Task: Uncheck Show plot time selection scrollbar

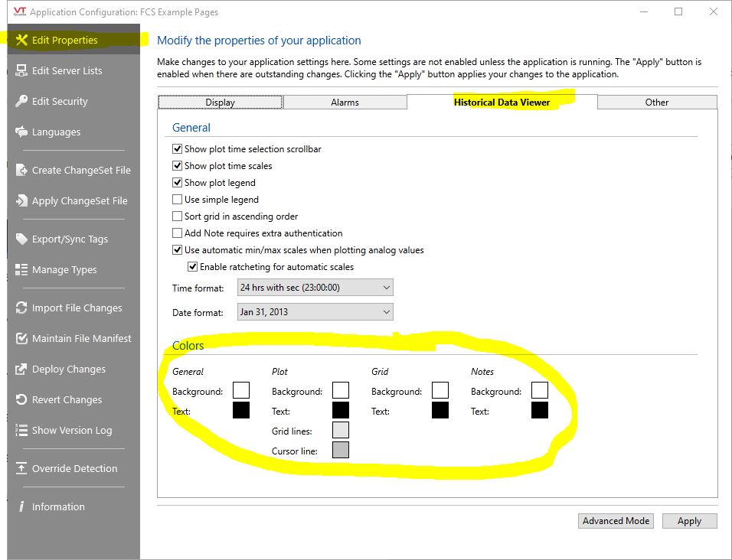Action: click(178, 149)
